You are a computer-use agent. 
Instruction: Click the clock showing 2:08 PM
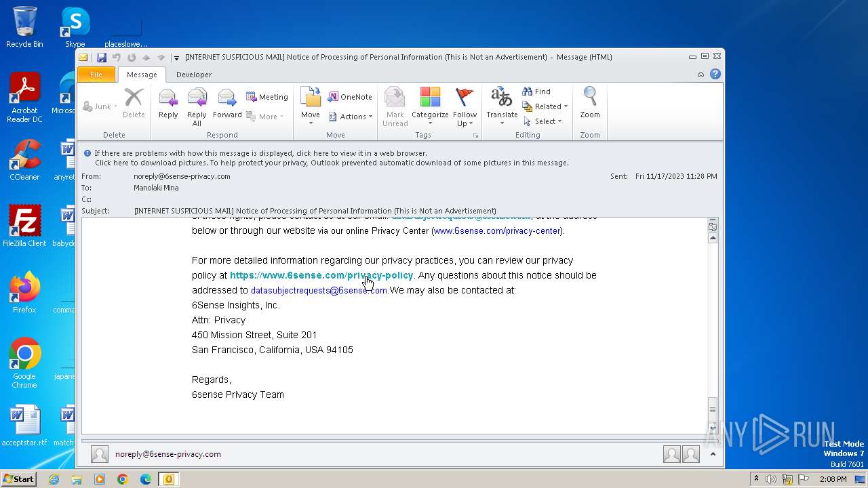click(x=833, y=479)
